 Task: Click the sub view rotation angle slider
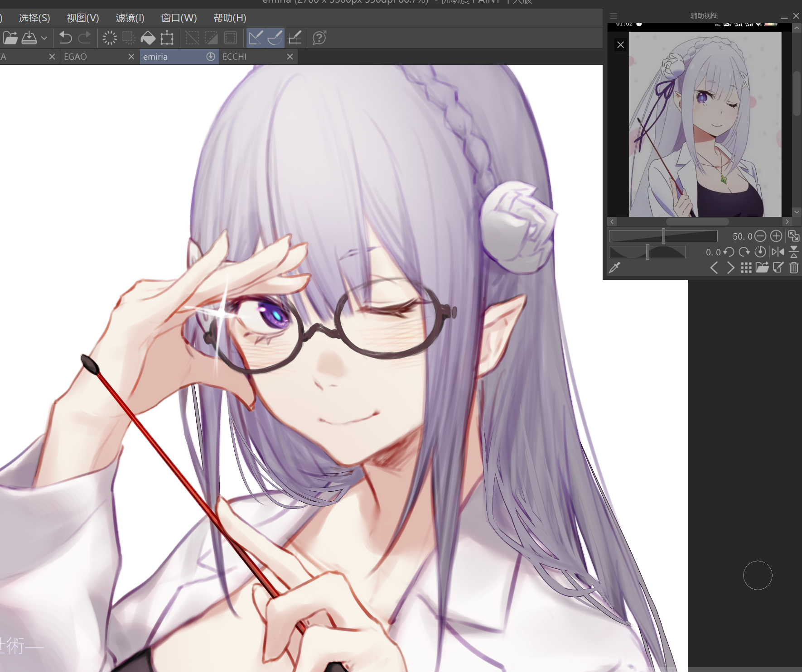[647, 252]
